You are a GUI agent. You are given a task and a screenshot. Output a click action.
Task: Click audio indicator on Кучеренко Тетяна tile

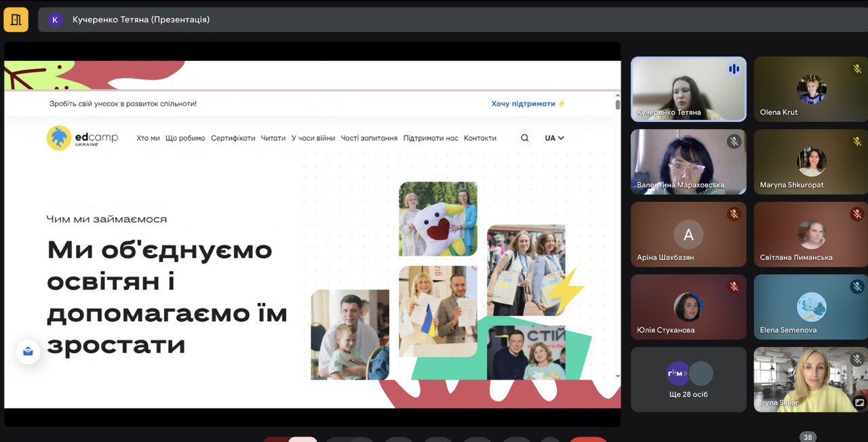click(x=733, y=69)
